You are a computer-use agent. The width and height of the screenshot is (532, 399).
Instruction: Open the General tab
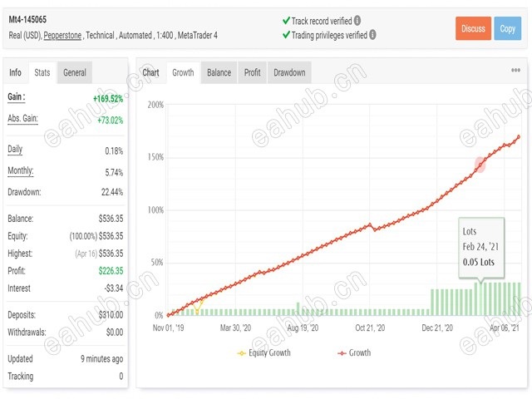pos(74,72)
